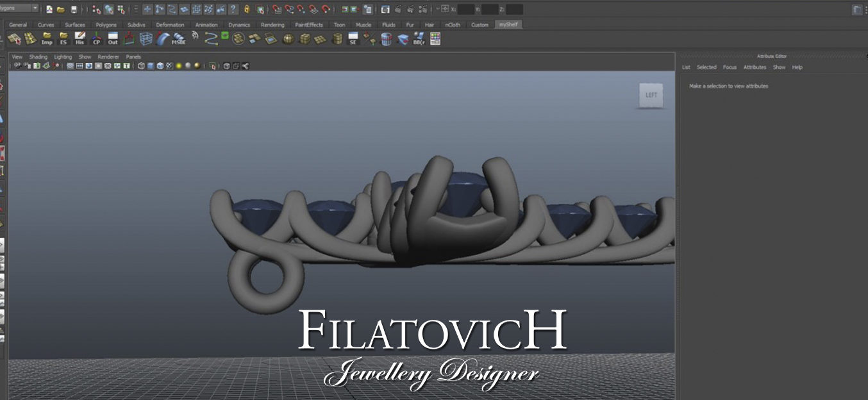Open Attribute Editor Help menu
868x400 pixels.
tap(797, 67)
